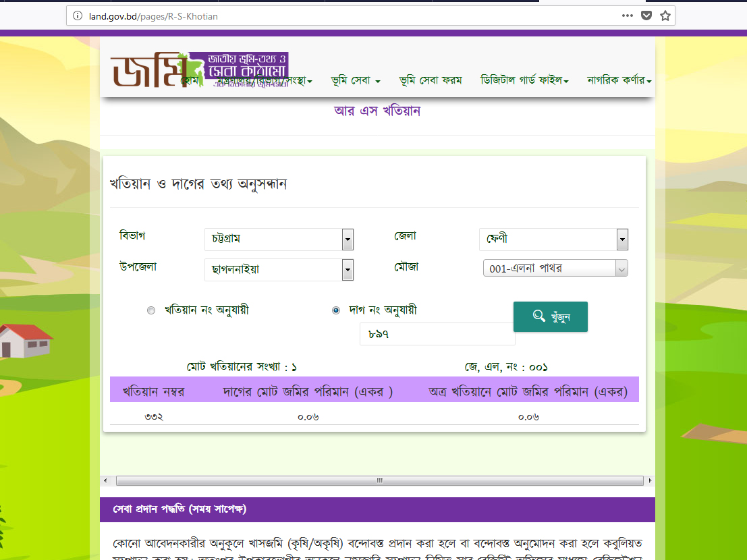The width and height of the screenshot is (747, 560).
Task: Open নাগরিক কর্ণার menu
Action: pyautogui.click(x=619, y=80)
